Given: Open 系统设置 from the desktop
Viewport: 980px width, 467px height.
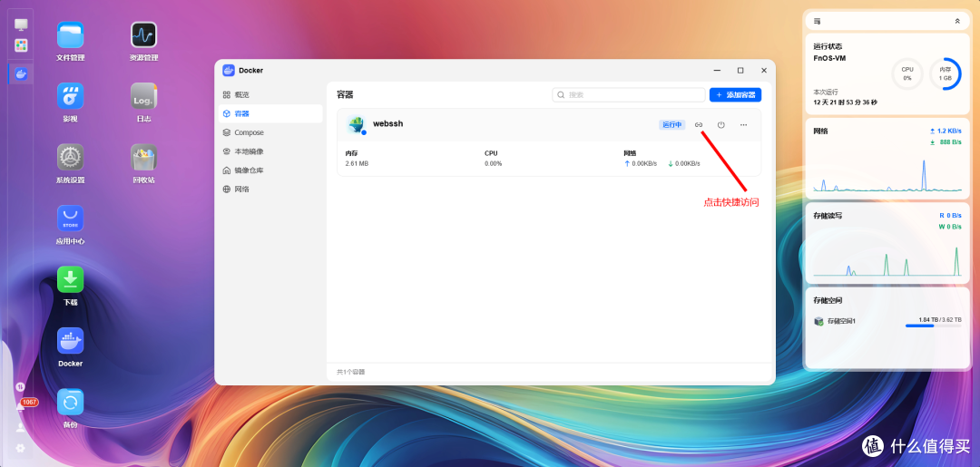Looking at the screenshot, I should click(70, 158).
